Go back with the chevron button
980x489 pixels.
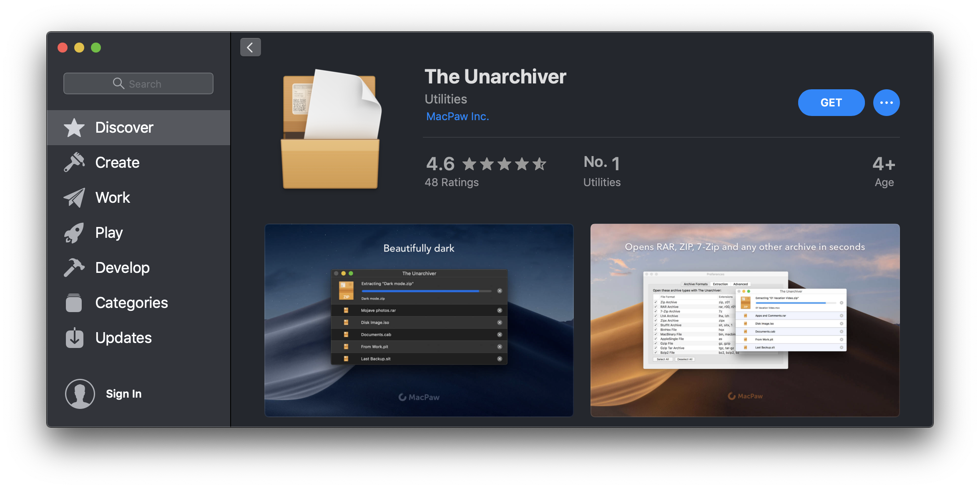(250, 47)
